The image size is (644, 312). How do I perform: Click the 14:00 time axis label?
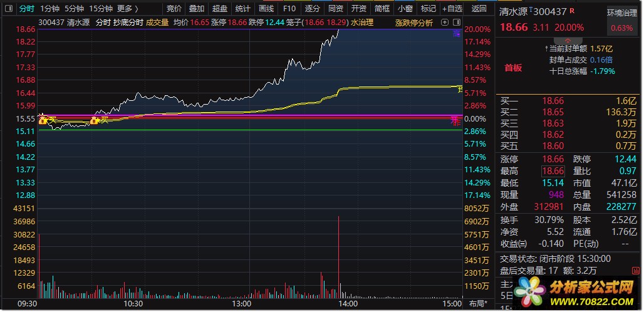point(347,304)
